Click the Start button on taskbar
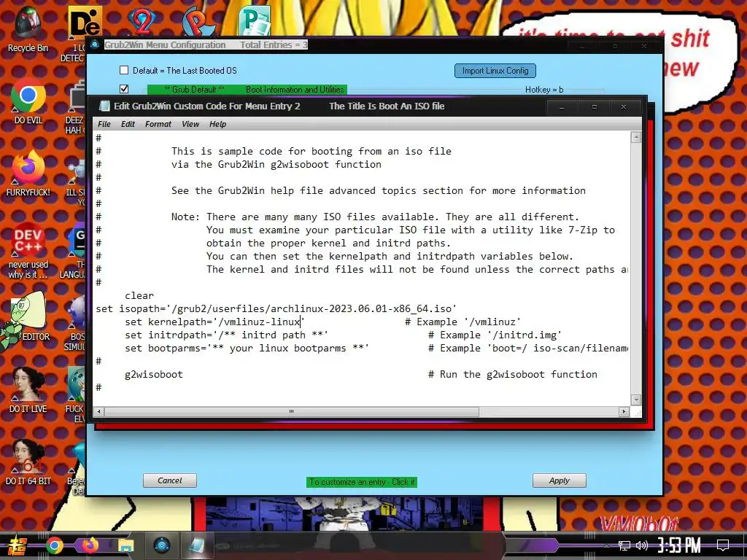Screen dimensions: 747x560 tap(16, 545)
